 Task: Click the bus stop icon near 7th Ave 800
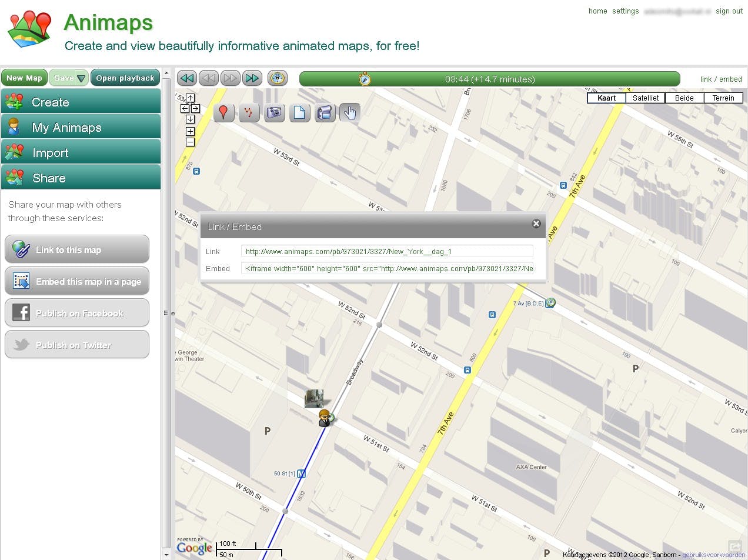click(x=467, y=370)
